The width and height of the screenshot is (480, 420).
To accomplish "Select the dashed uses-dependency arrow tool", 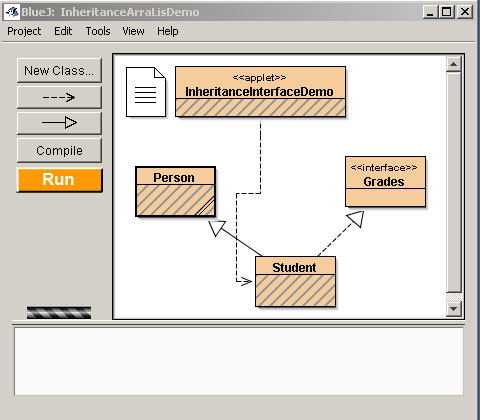I will (59, 97).
